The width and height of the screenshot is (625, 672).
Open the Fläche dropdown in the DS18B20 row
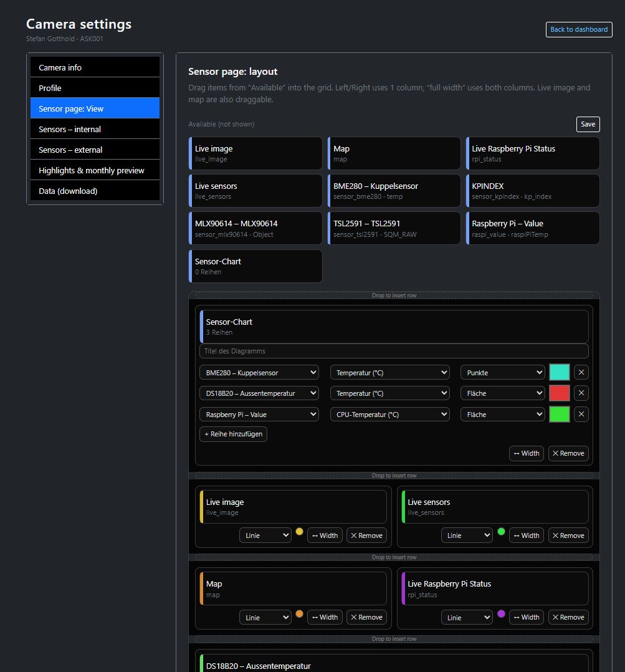click(502, 393)
